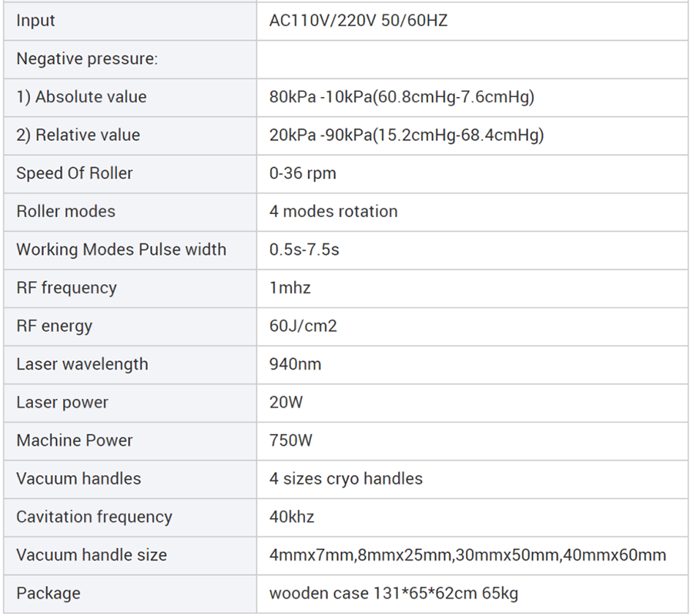Click the 'Negative pressure:' row label

tap(87, 59)
